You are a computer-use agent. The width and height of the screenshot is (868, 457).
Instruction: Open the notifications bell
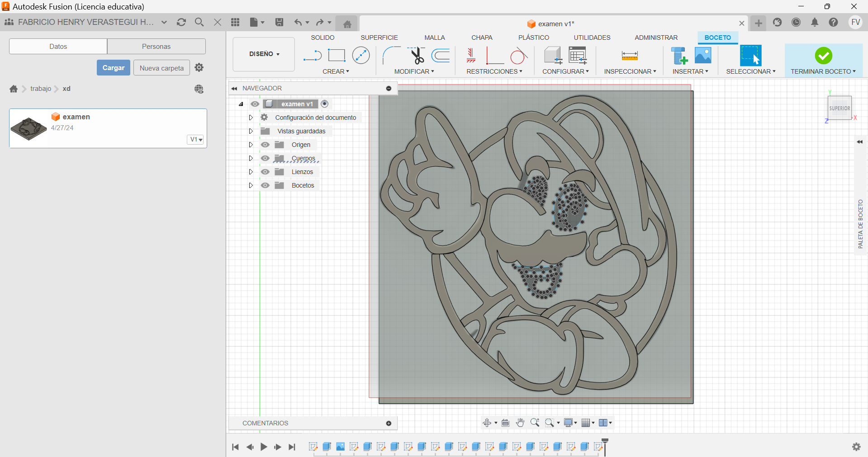815,22
